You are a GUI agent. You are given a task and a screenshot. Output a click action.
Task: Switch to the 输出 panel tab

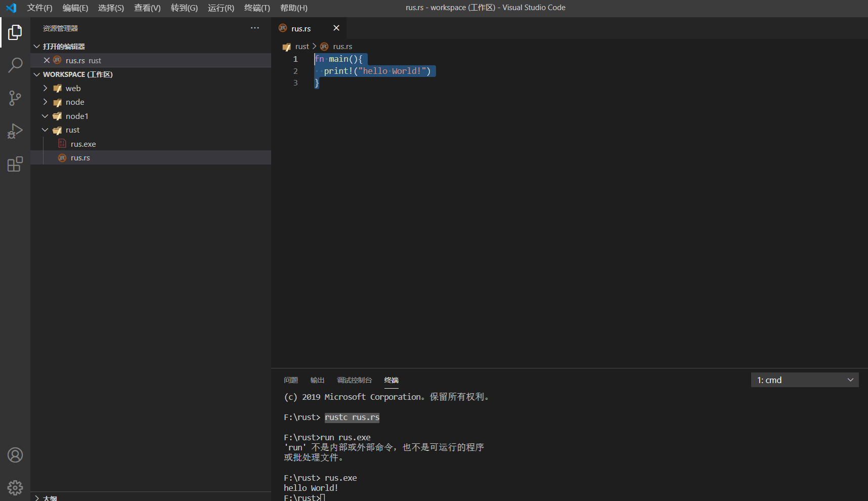click(317, 380)
